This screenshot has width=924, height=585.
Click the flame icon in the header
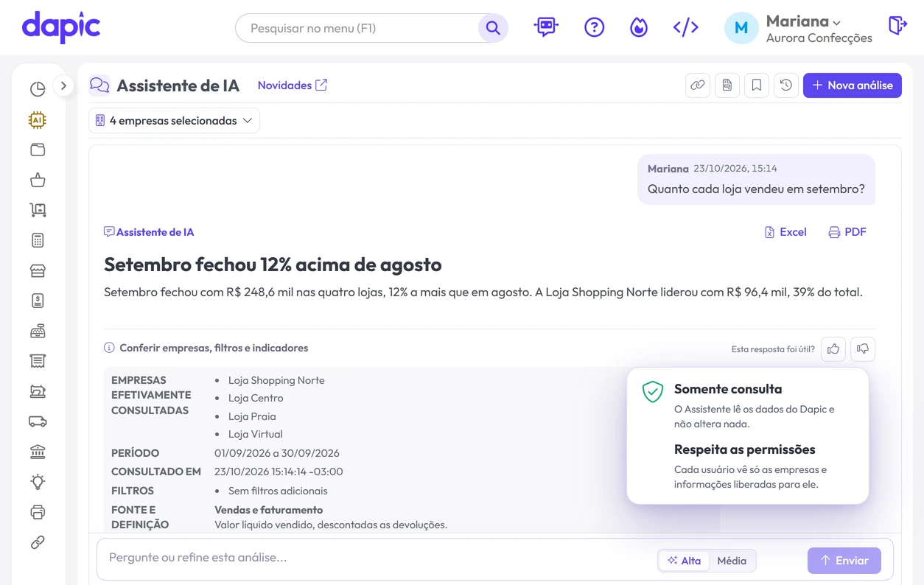(639, 27)
